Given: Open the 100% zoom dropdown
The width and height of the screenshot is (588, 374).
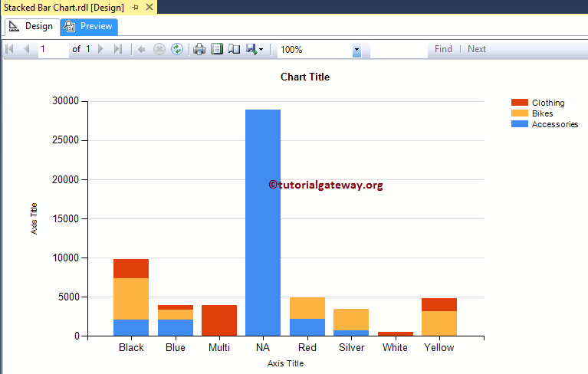Looking at the screenshot, I should 356,50.
